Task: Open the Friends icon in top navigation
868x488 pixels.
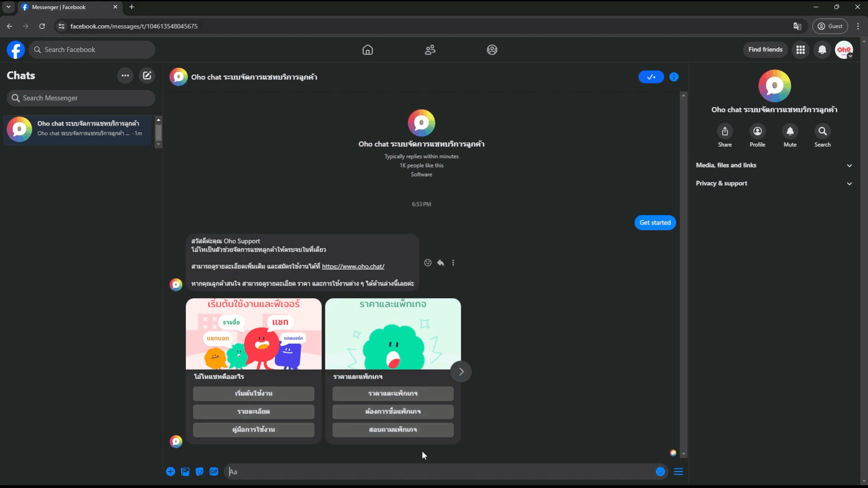Action: click(x=430, y=50)
